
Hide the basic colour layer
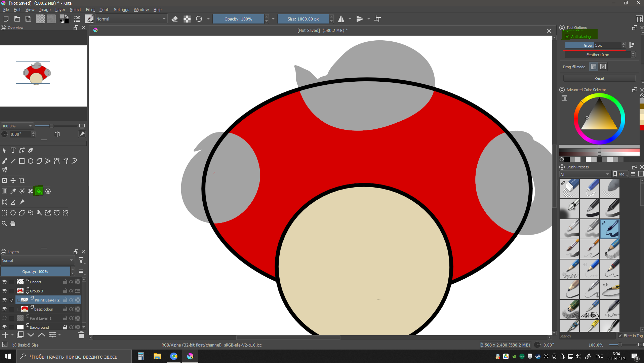click(x=4, y=309)
